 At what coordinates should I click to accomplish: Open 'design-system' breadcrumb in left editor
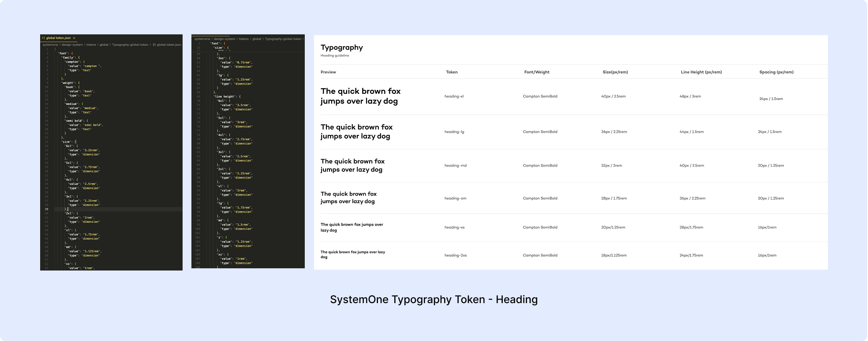point(72,45)
